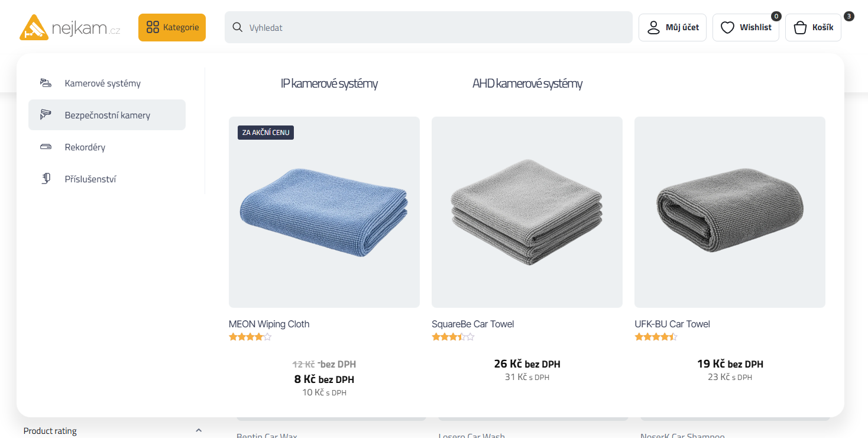Select Rekordéry menu item
Screen dimensions: 868x438
tap(85, 147)
